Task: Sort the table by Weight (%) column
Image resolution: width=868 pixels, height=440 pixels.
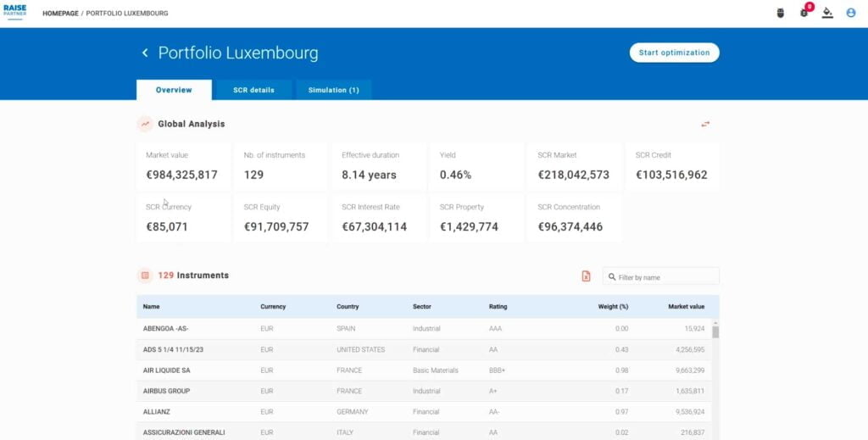Action: (612, 307)
